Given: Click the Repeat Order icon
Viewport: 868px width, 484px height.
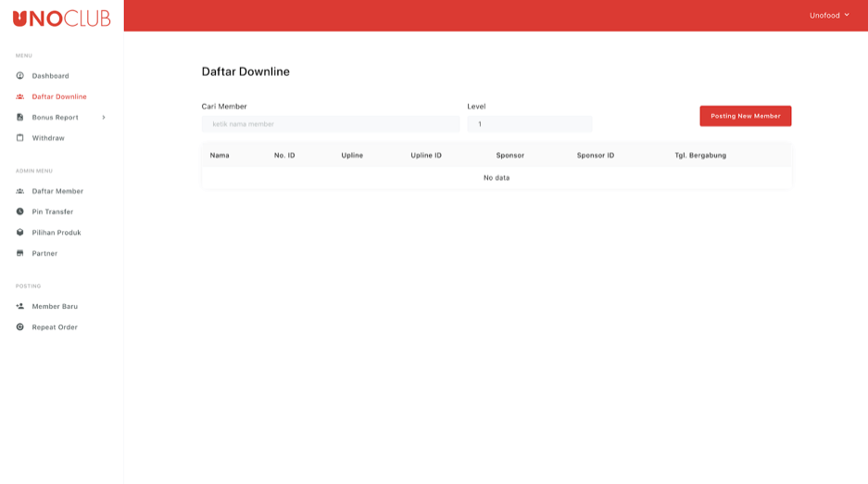Looking at the screenshot, I should (x=19, y=327).
